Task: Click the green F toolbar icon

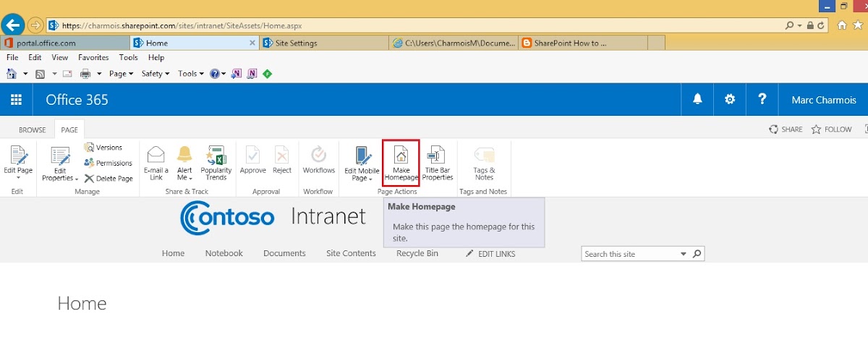Action: click(267, 74)
